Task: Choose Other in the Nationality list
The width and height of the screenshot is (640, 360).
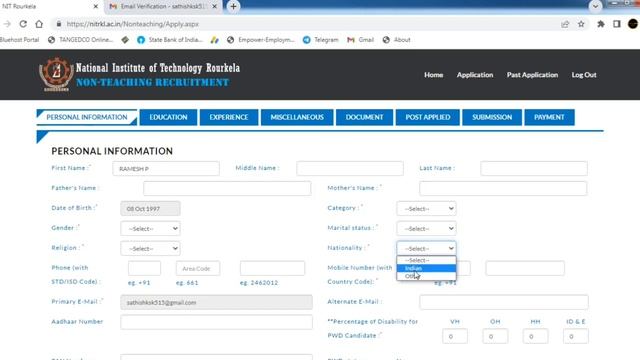Action: click(426, 276)
